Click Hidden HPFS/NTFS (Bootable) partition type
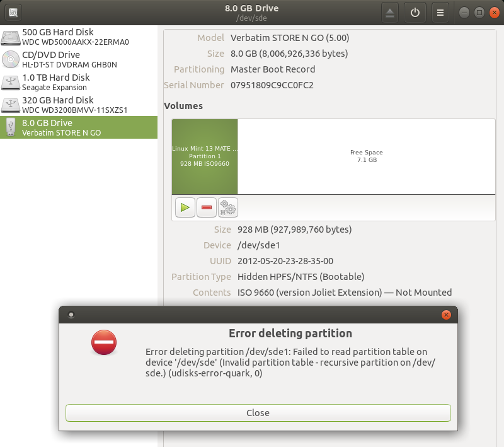This screenshot has height=447, width=504. [x=301, y=277]
